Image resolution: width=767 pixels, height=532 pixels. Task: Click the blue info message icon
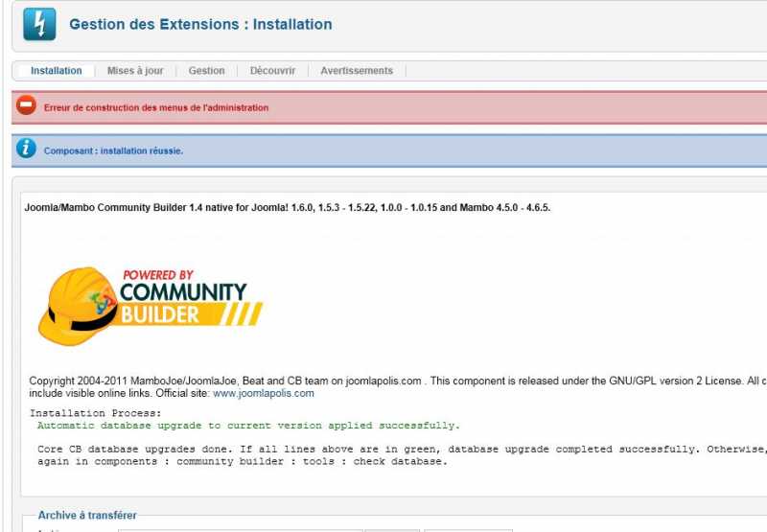pos(26,149)
